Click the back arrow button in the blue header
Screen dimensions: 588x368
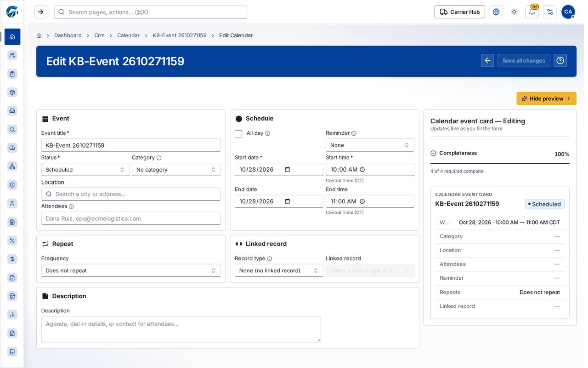coord(487,61)
